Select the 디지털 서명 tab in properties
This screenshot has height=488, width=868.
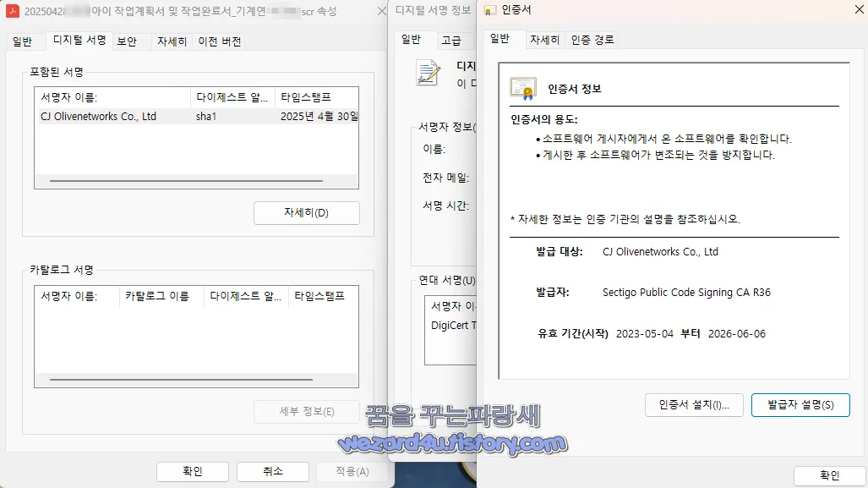coord(79,41)
